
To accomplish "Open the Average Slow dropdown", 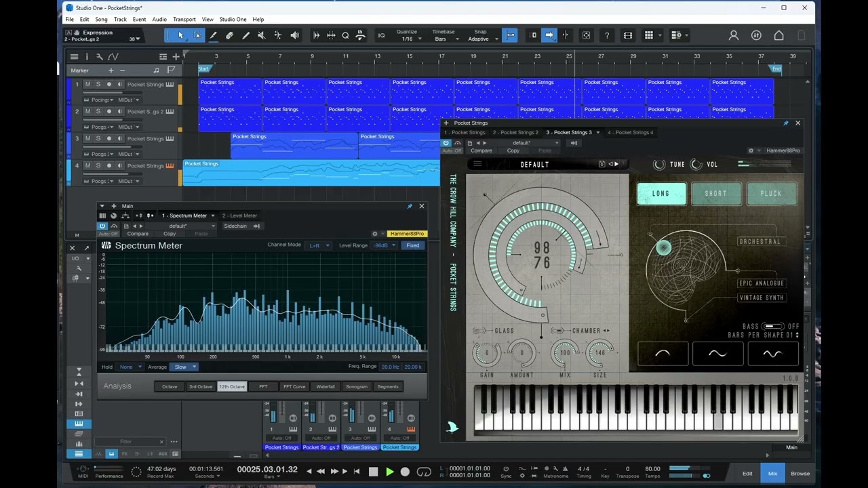I will pyautogui.click(x=184, y=367).
